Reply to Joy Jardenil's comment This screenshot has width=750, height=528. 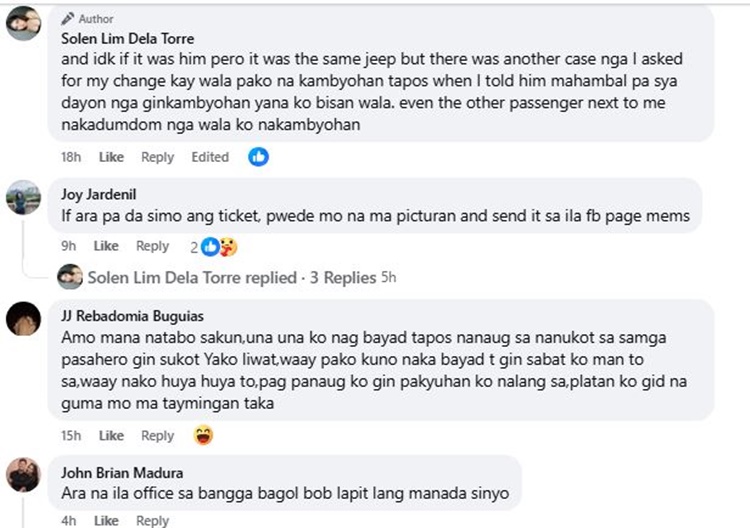pyautogui.click(x=152, y=246)
